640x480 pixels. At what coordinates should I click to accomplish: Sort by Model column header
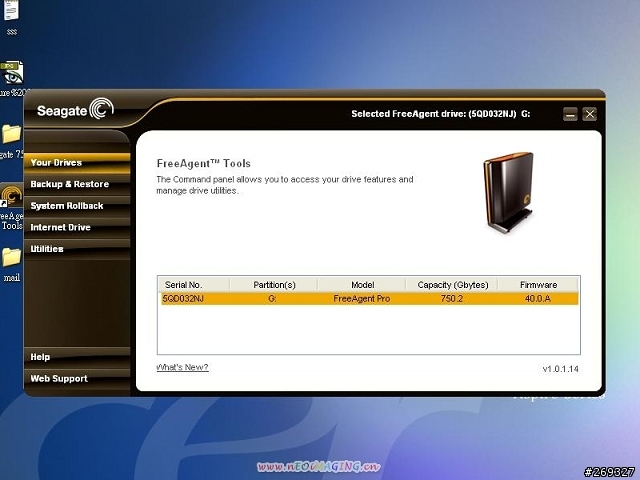[362, 284]
